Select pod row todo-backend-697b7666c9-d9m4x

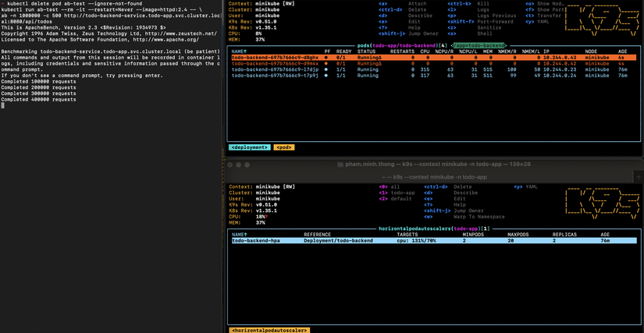click(434, 64)
